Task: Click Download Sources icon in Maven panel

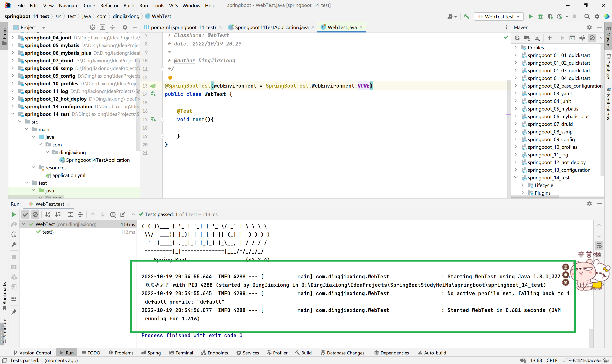Action: [537, 38]
